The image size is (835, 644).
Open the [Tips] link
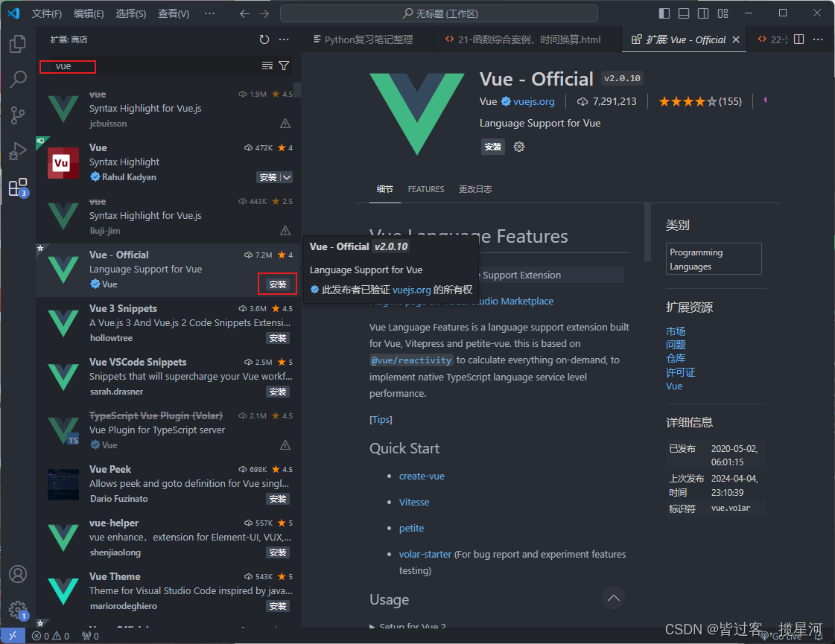pyautogui.click(x=381, y=420)
